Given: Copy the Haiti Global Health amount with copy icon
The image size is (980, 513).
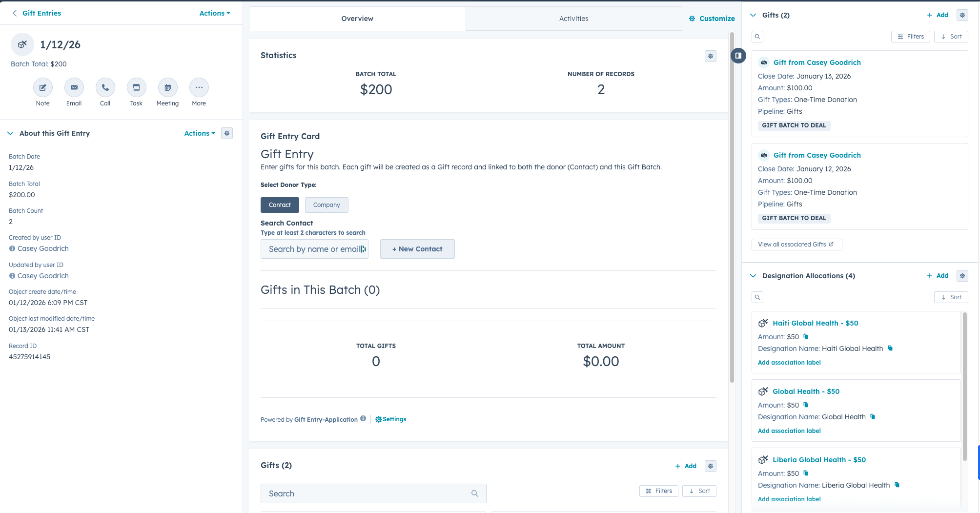Looking at the screenshot, I should [x=805, y=336].
